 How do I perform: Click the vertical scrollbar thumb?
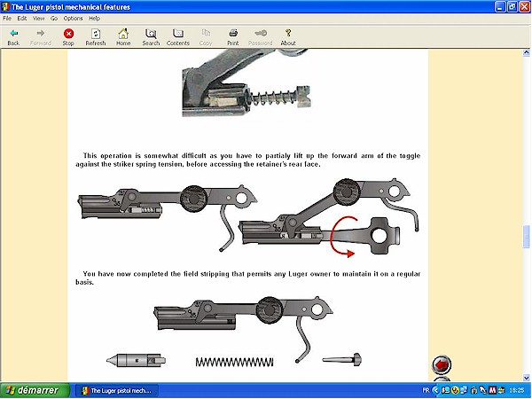[526, 237]
